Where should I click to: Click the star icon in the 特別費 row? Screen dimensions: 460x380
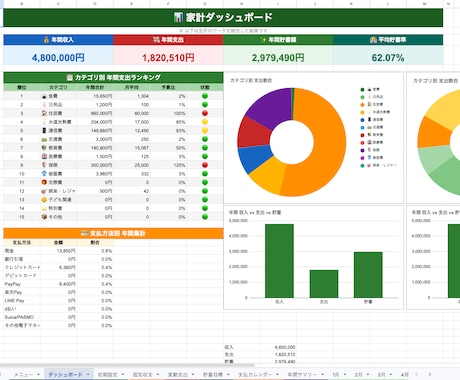coord(44,208)
